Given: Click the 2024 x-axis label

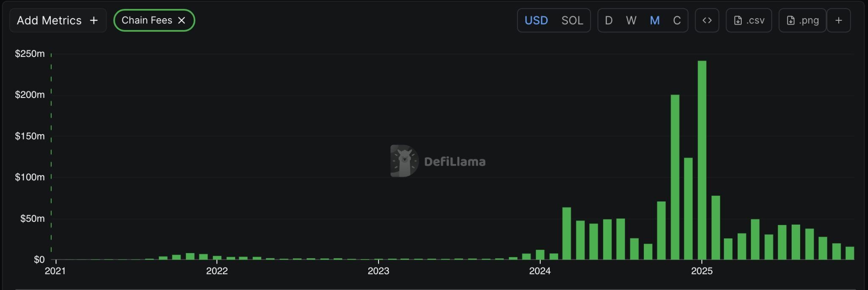Looking at the screenshot, I should 540,271.
